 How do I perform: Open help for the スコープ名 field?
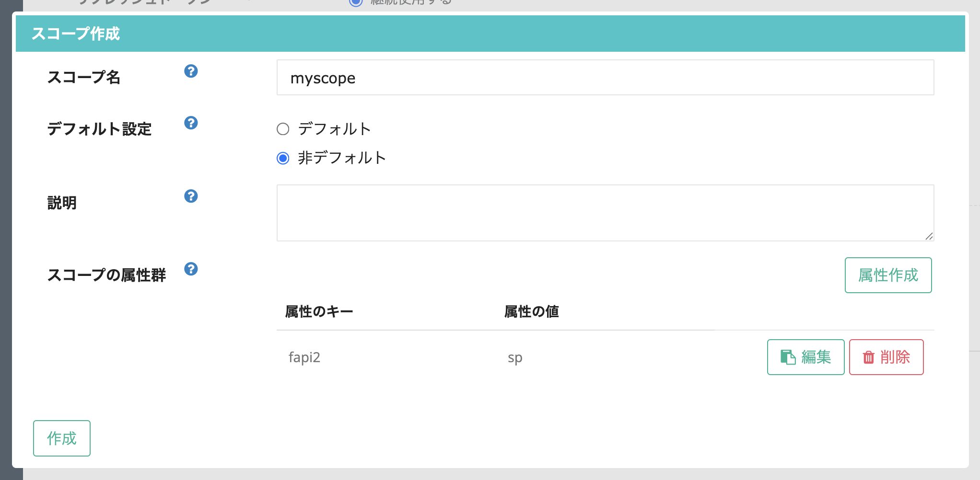click(x=191, y=71)
